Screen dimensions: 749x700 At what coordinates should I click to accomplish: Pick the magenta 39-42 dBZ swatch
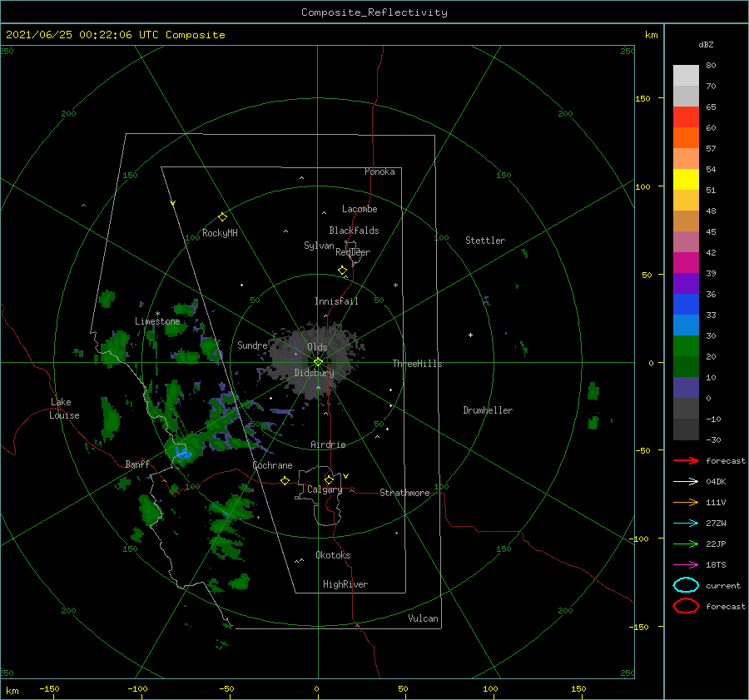(686, 263)
